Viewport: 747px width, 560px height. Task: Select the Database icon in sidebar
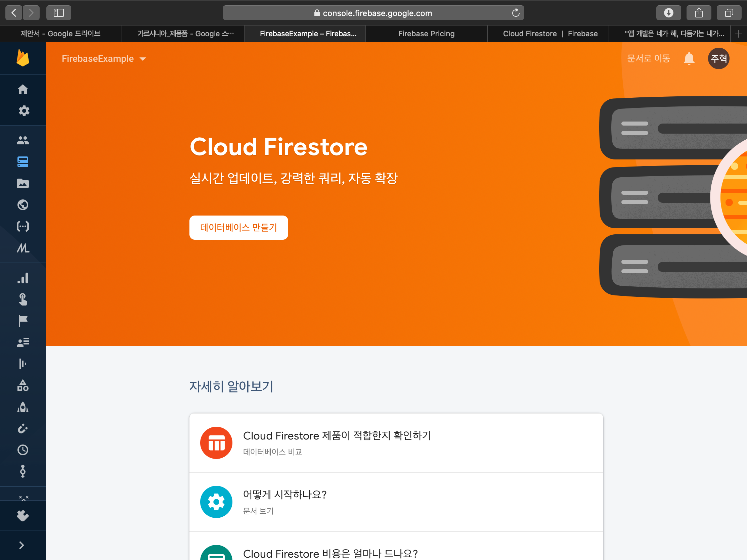23,162
